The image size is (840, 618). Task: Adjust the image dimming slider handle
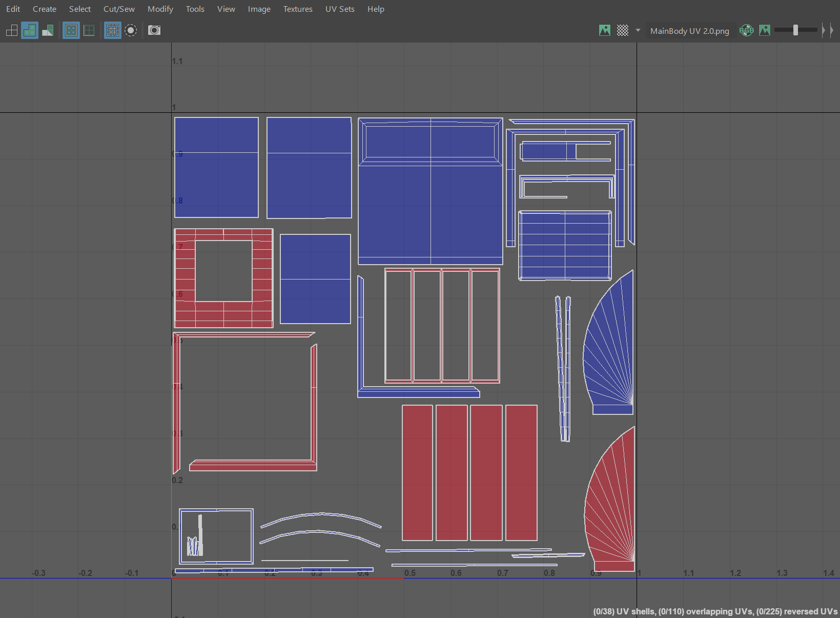[x=795, y=30]
